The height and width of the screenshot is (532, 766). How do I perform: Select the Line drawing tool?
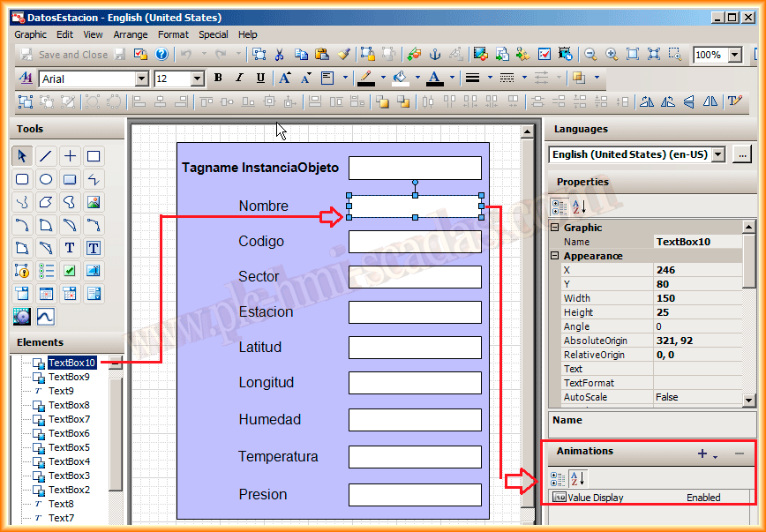[x=46, y=156]
